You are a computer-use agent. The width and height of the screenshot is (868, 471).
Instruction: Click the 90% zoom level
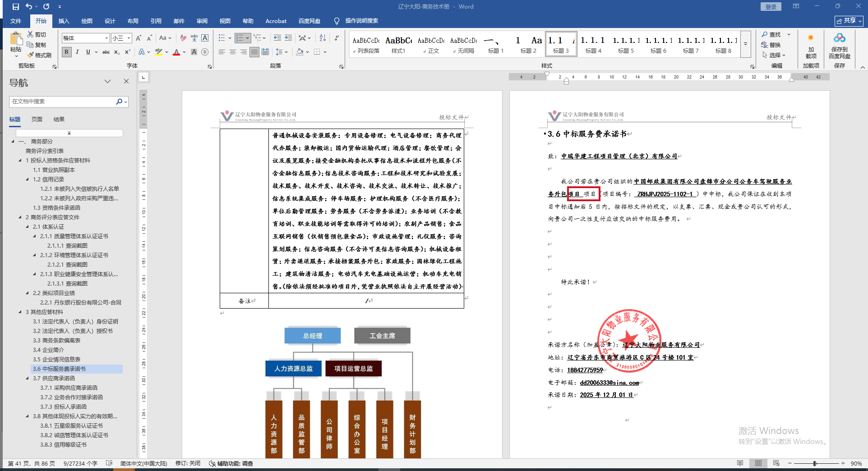[x=856, y=463]
